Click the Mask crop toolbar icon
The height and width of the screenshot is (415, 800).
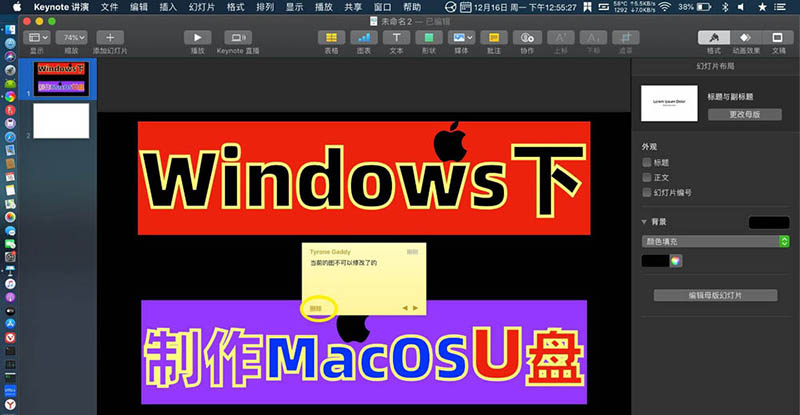point(626,38)
